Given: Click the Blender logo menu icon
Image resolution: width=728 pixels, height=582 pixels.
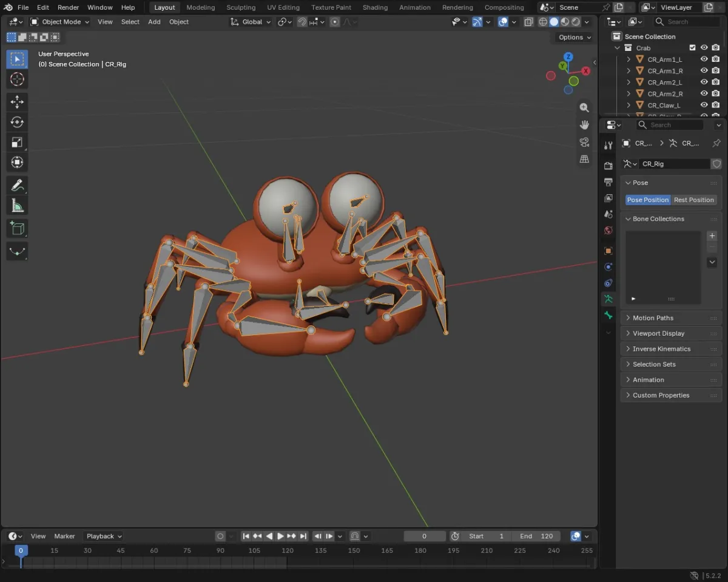Looking at the screenshot, I should coord(8,7).
